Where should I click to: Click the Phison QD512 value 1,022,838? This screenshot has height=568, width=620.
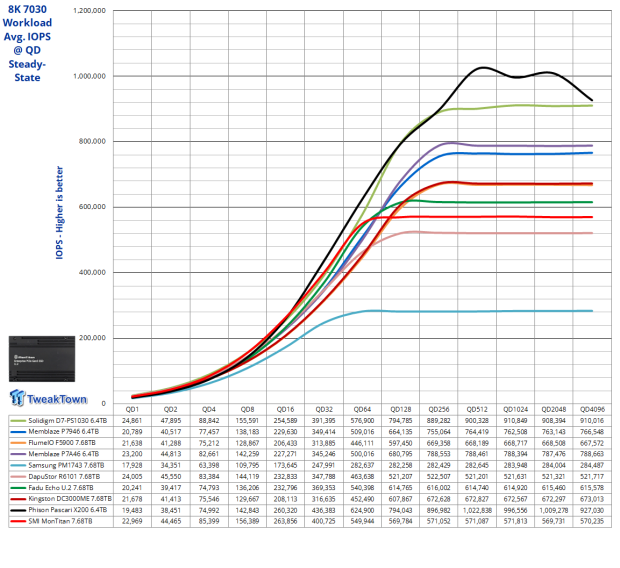pos(477,510)
